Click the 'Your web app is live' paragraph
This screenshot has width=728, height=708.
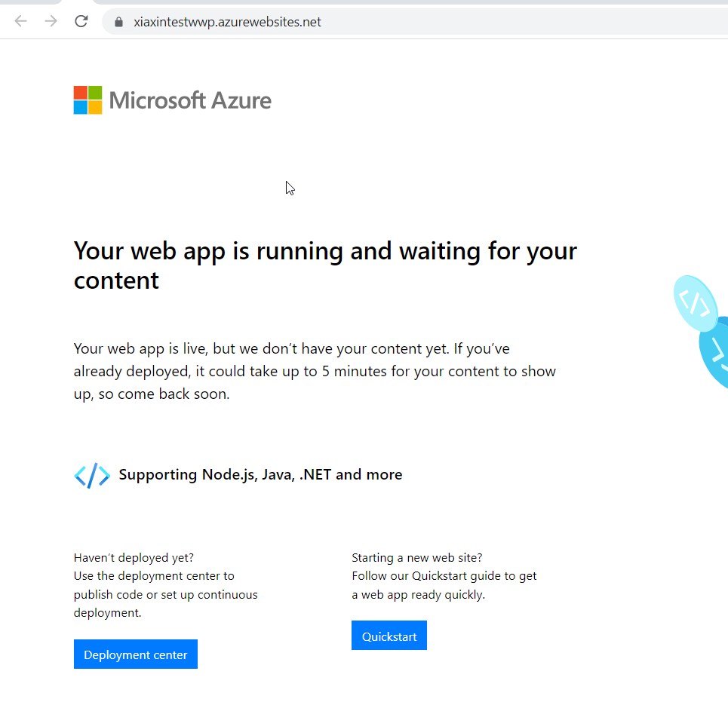(x=315, y=371)
